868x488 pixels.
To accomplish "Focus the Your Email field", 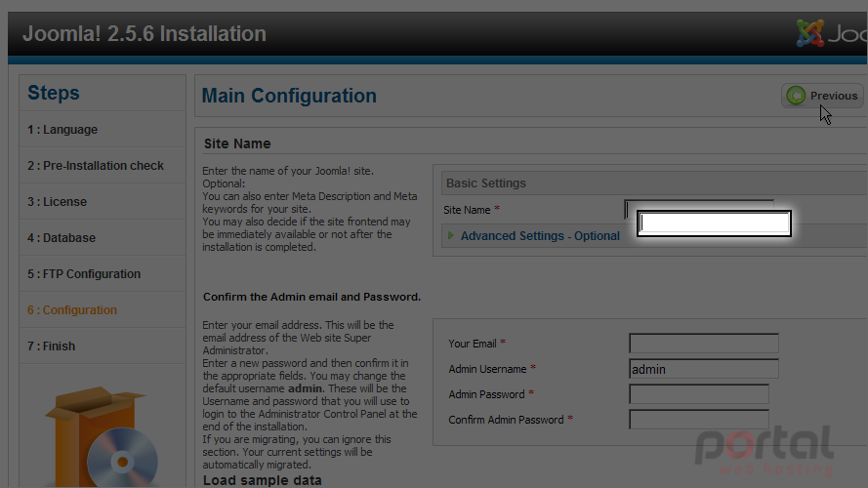I will coord(704,343).
